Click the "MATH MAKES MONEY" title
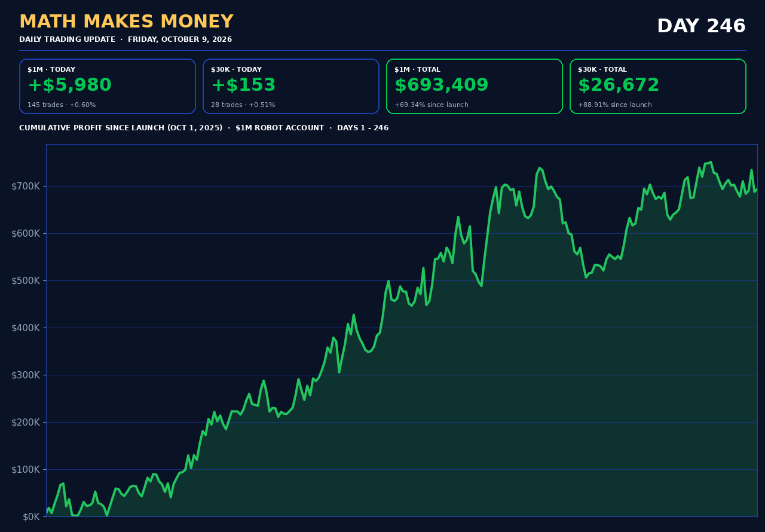This screenshot has width=765, height=532. [126, 22]
